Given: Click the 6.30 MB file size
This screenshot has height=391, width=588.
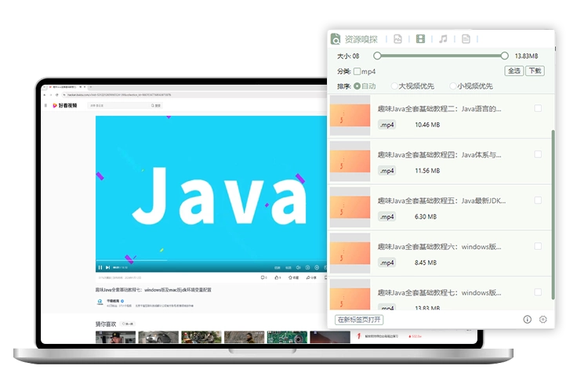Looking at the screenshot, I should [426, 217].
